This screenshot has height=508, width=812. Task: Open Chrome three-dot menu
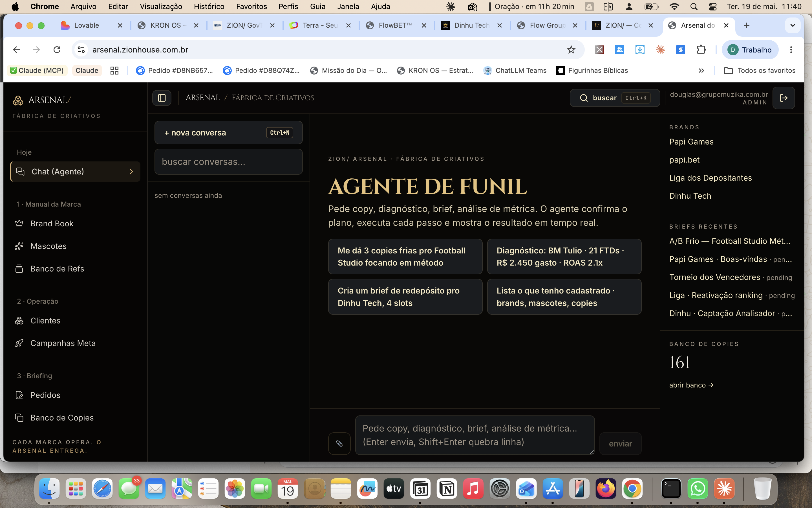pos(791,50)
